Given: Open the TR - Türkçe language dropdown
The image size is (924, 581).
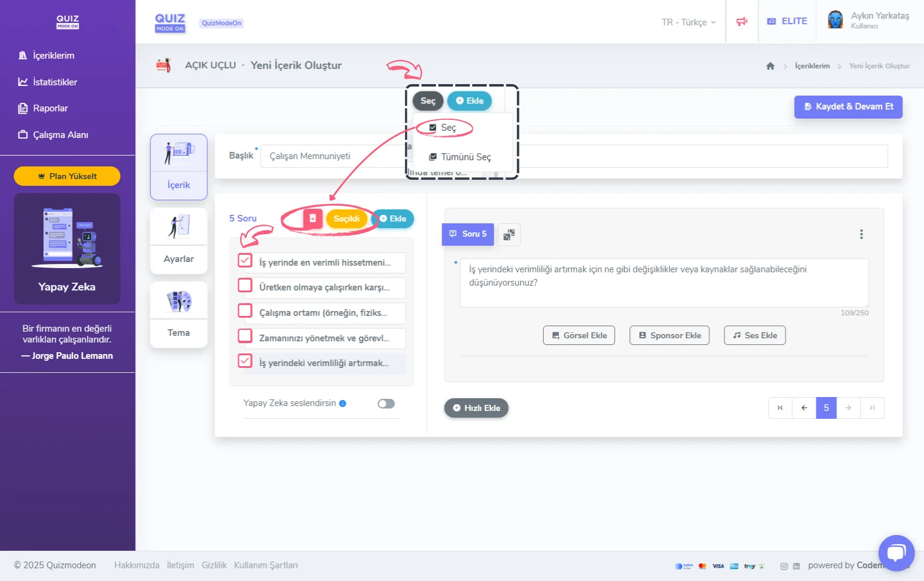Looking at the screenshot, I should pos(688,22).
